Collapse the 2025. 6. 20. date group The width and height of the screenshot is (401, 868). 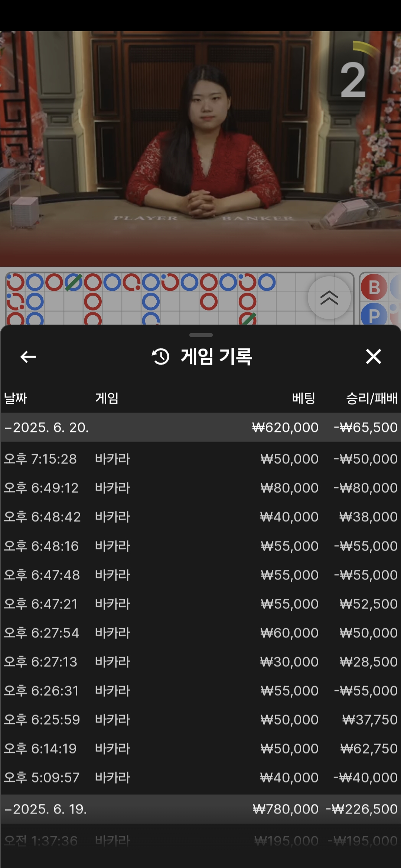tap(46, 427)
